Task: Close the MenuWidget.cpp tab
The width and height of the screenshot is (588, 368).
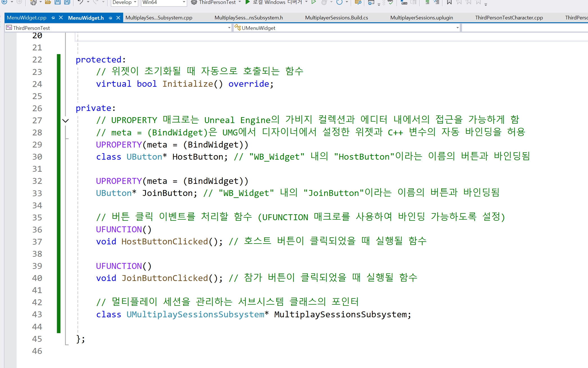Action: coord(61,18)
